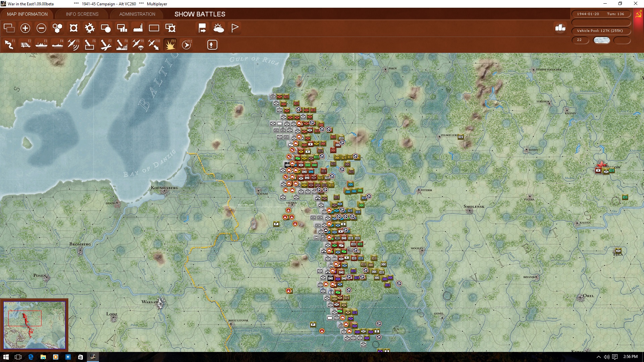Click the blizzard weather indicator swatch
The width and height of the screenshot is (644, 362).
click(x=602, y=40)
